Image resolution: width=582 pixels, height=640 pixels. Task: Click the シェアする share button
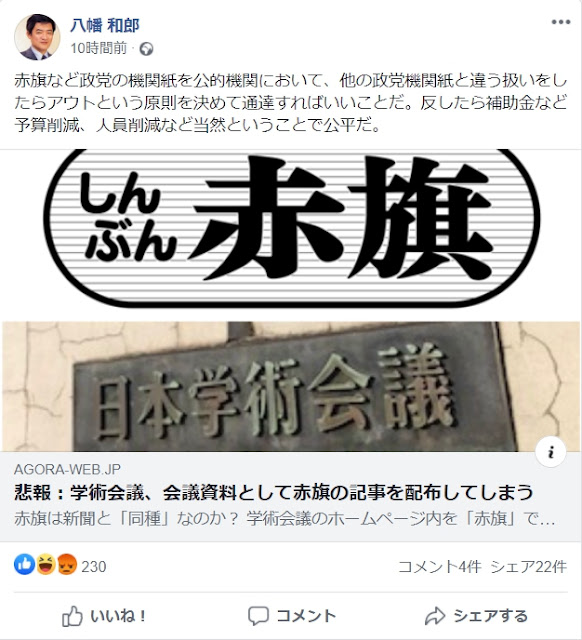[x=476, y=616]
